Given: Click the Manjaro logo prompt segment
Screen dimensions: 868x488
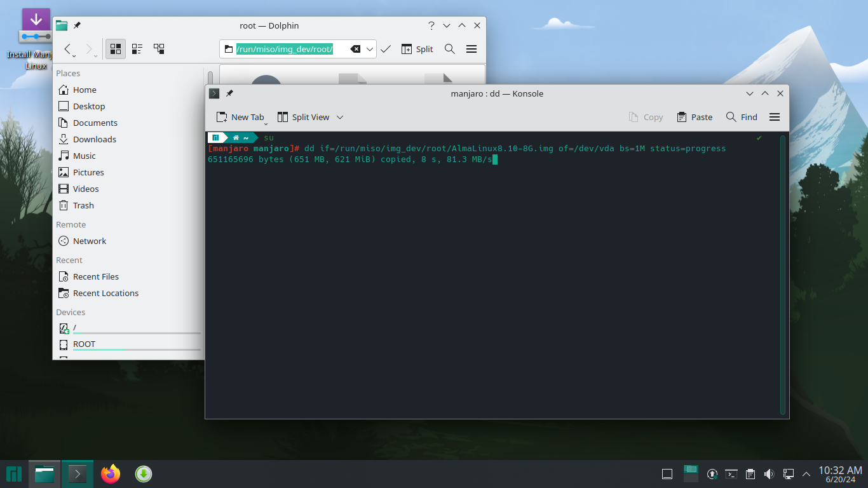Looking at the screenshot, I should point(215,137).
